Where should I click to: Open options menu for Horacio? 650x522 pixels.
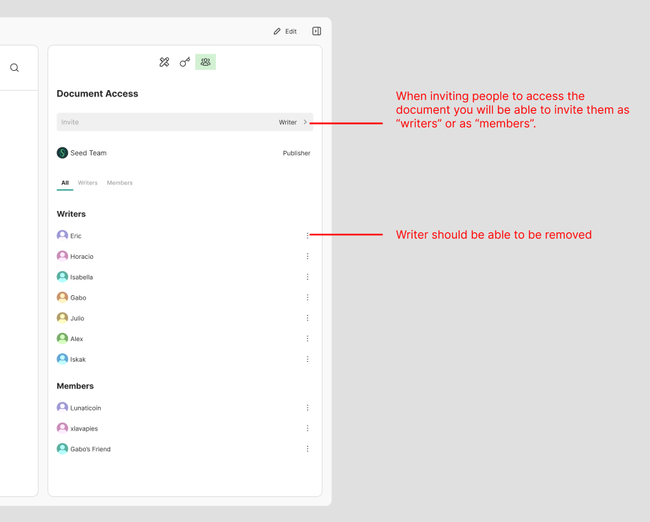click(307, 257)
